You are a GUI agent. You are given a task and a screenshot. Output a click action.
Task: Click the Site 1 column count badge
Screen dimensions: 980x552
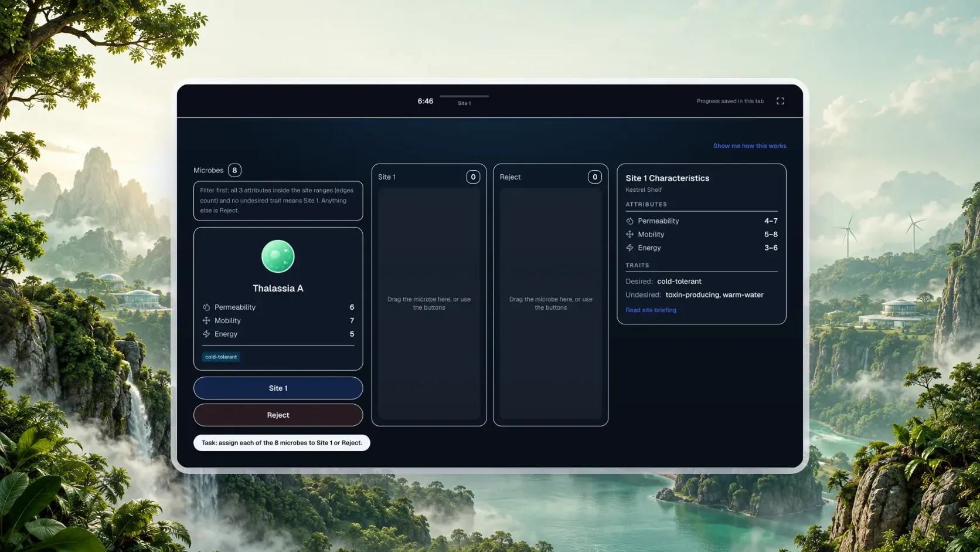pos(473,177)
